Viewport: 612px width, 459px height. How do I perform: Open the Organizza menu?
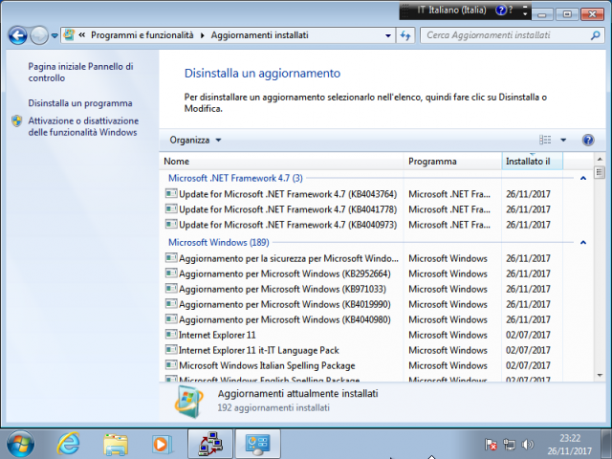pos(195,140)
